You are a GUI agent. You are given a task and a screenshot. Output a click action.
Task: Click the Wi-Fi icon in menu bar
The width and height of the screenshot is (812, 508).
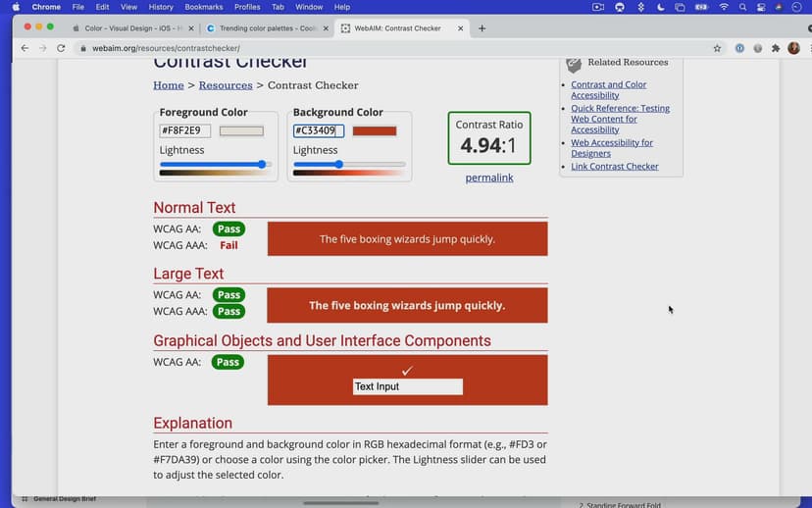[724, 7]
